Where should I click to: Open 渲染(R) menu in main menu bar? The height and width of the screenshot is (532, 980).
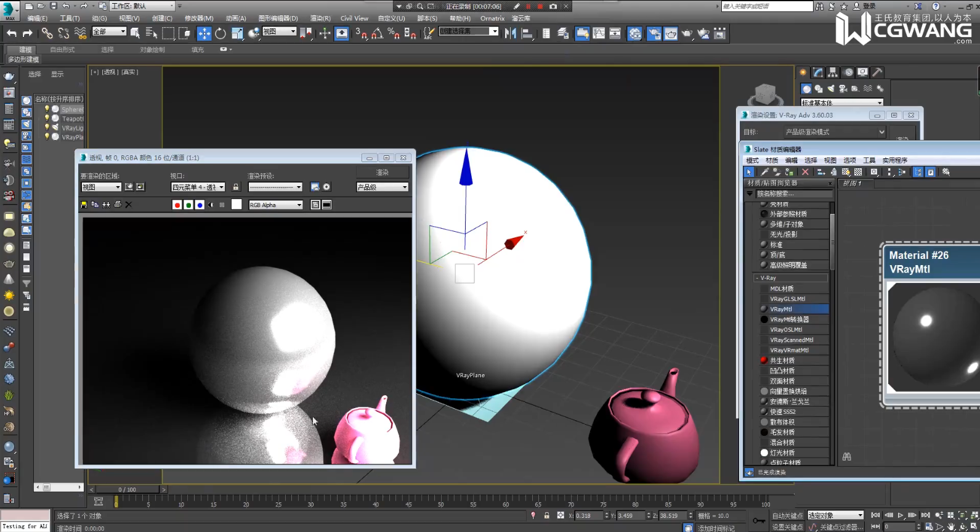tap(320, 18)
